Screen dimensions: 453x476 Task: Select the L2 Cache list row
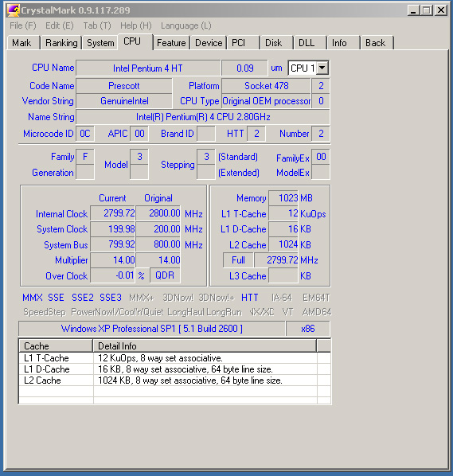point(174,380)
